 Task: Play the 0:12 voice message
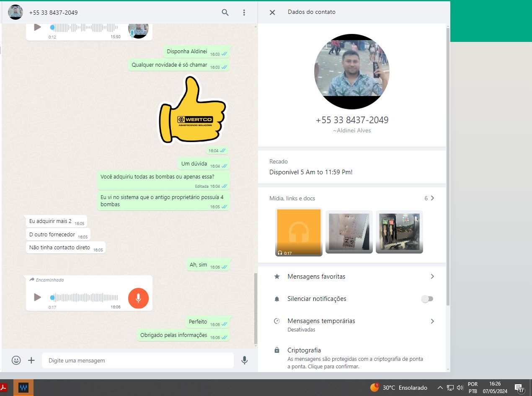(37, 27)
